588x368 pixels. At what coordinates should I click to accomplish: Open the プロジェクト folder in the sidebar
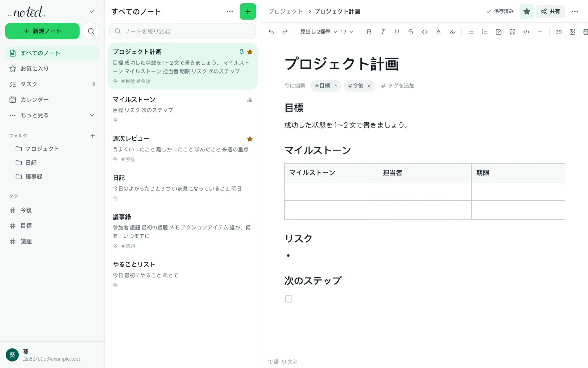(x=52, y=149)
